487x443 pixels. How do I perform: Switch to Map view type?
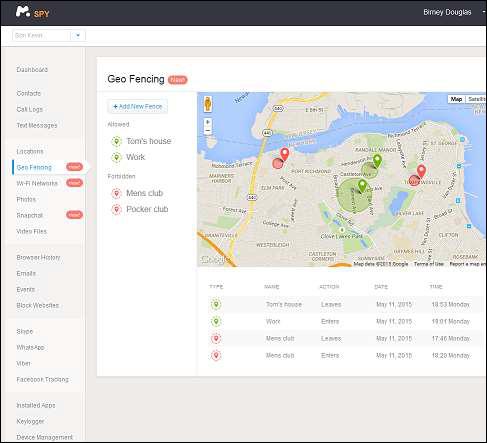(456, 99)
